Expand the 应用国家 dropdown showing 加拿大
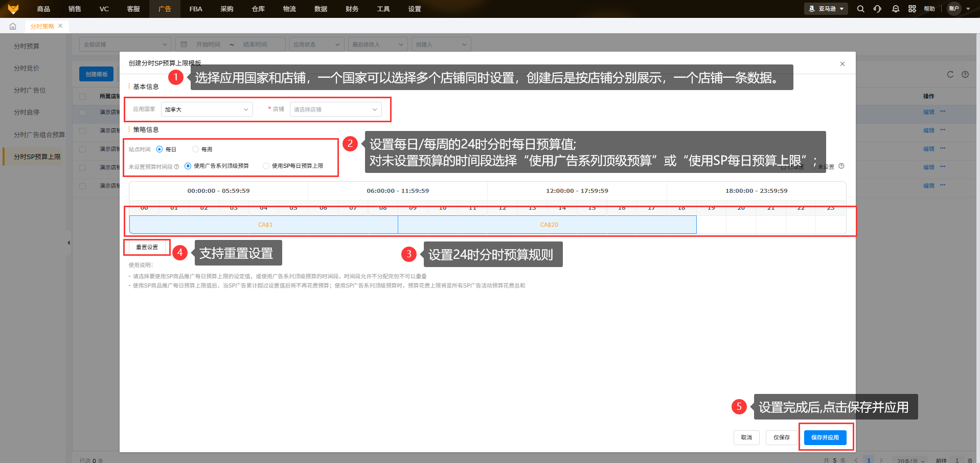 207,109
